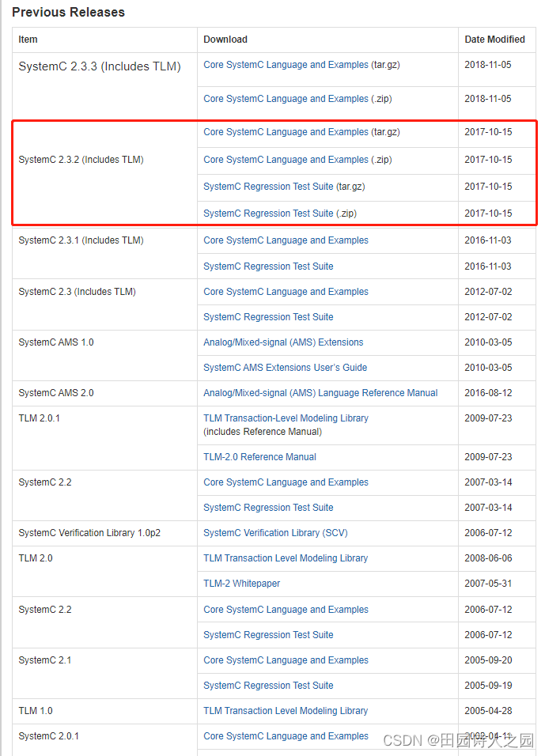Open AMS Language Reference Manual link
This screenshot has width=545, height=756.
pyautogui.click(x=320, y=393)
